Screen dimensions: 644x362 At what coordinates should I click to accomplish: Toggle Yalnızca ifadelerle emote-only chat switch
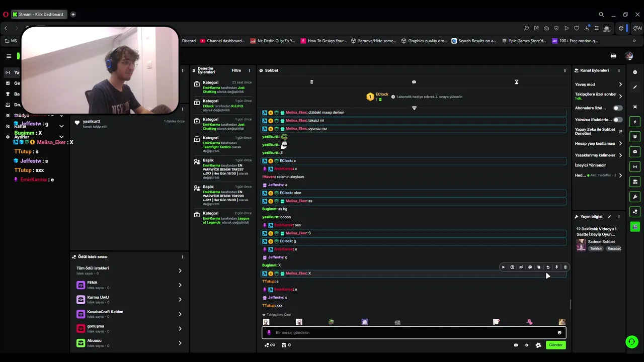pos(617,120)
